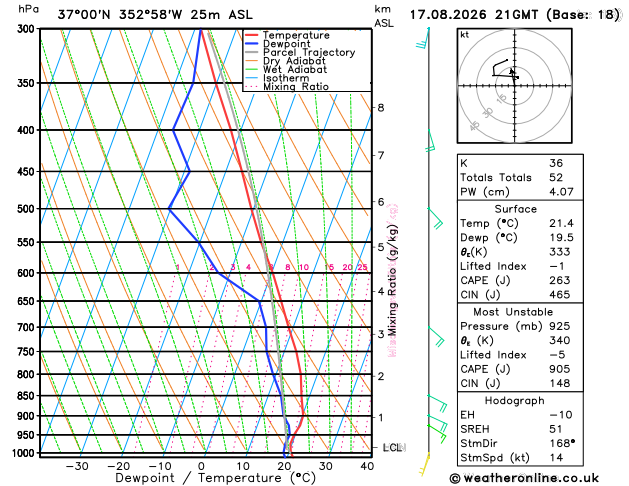
Task: Click the Surface Temp value 21.4
Action: tap(561, 223)
